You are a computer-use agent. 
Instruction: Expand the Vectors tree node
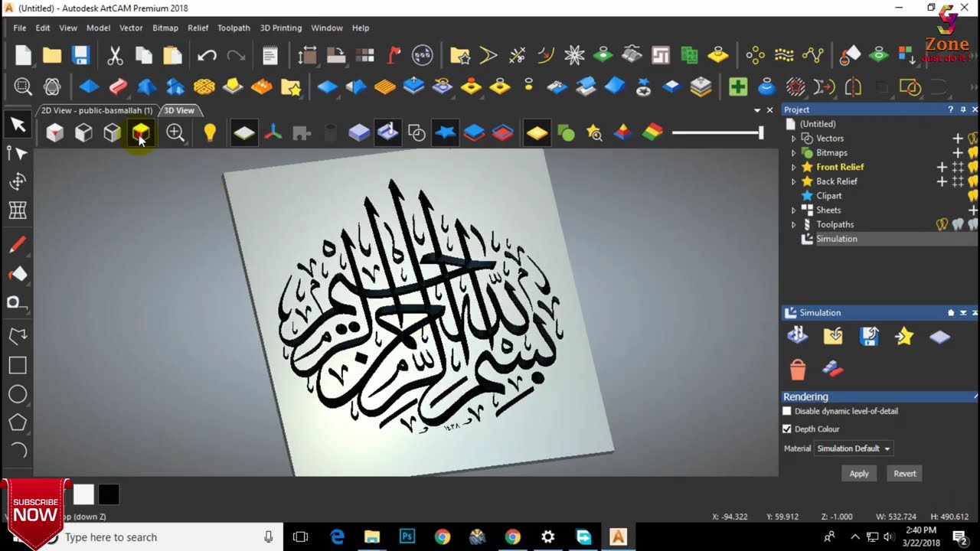pos(794,139)
